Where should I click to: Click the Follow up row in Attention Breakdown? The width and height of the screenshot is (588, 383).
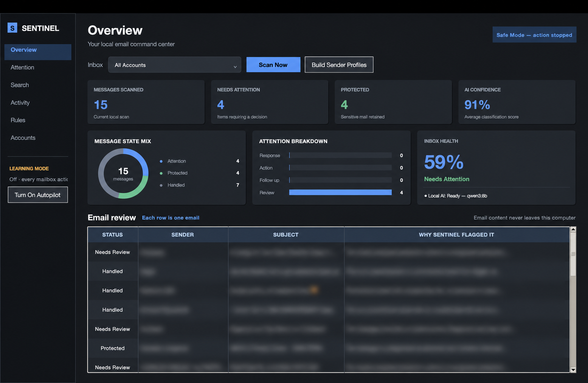click(331, 180)
